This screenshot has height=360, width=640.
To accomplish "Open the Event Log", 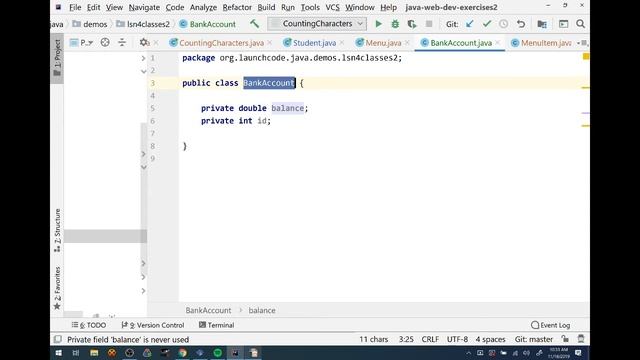I will pos(550,325).
